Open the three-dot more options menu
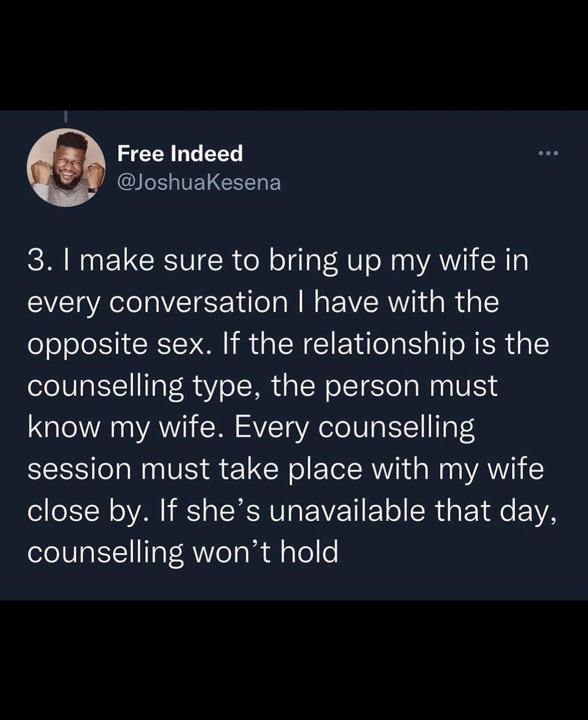The height and width of the screenshot is (720, 588). (548, 154)
